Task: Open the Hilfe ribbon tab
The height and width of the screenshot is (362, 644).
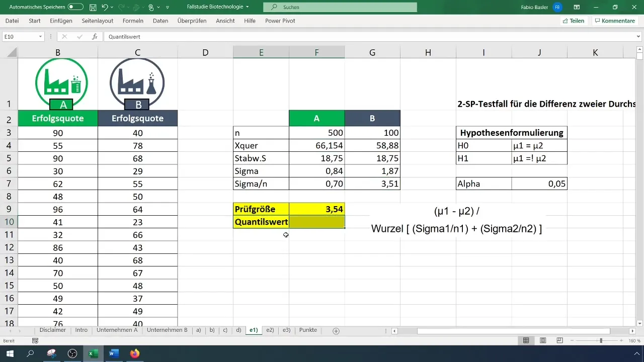Action: pyautogui.click(x=250, y=21)
